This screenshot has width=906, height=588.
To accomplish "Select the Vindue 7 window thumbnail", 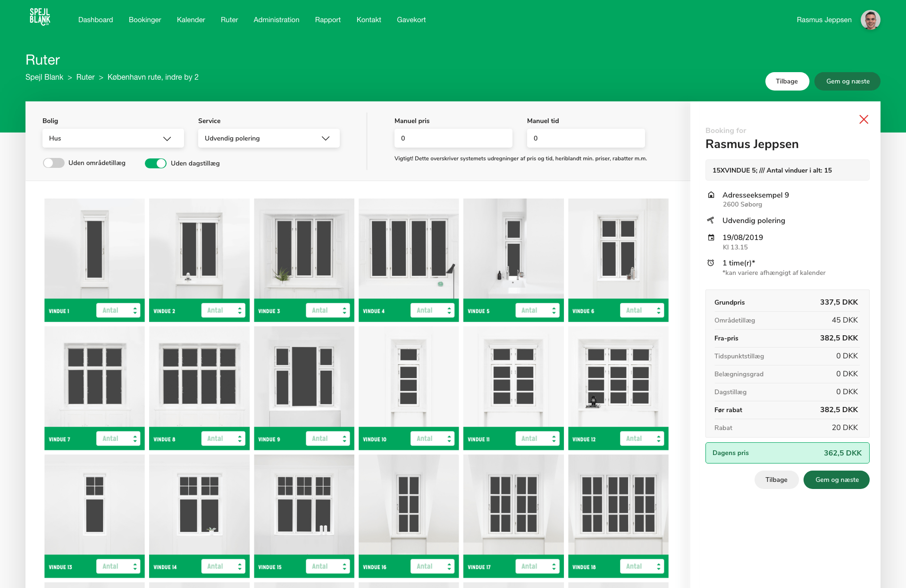I will (94, 377).
